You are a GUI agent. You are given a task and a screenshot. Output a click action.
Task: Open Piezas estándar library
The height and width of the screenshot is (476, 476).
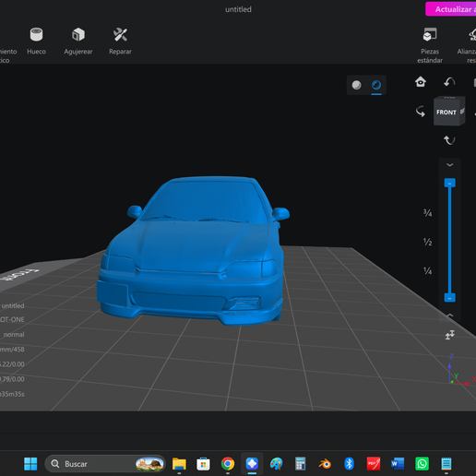[x=430, y=45]
